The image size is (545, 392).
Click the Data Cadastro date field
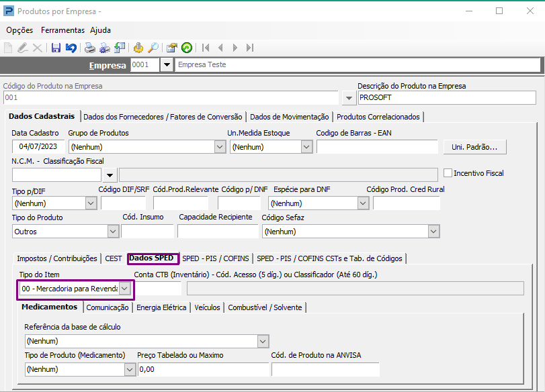pyautogui.click(x=38, y=146)
